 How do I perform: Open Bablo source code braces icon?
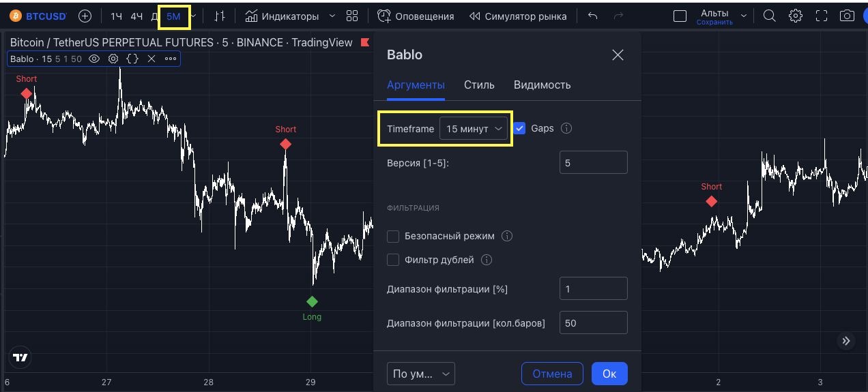tap(132, 59)
